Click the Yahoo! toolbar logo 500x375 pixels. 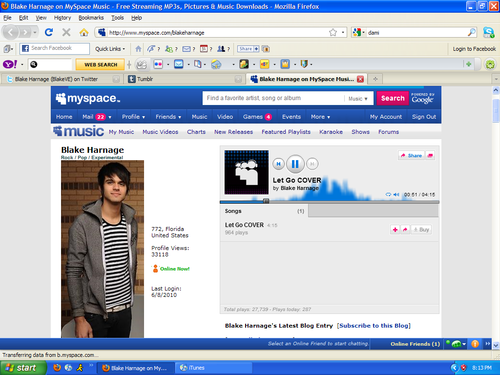click(10, 64)
